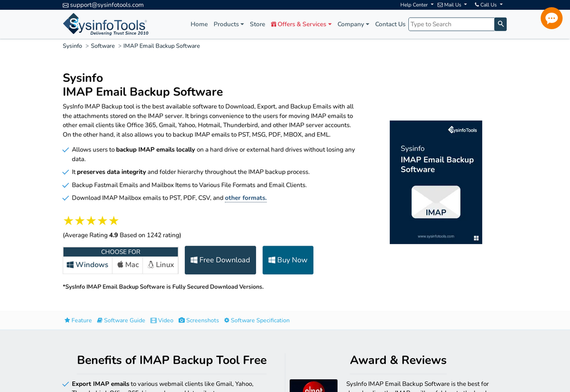Select the Mail Us option
Viewport: 570px width, 392px height.
[x=451, y=4]
